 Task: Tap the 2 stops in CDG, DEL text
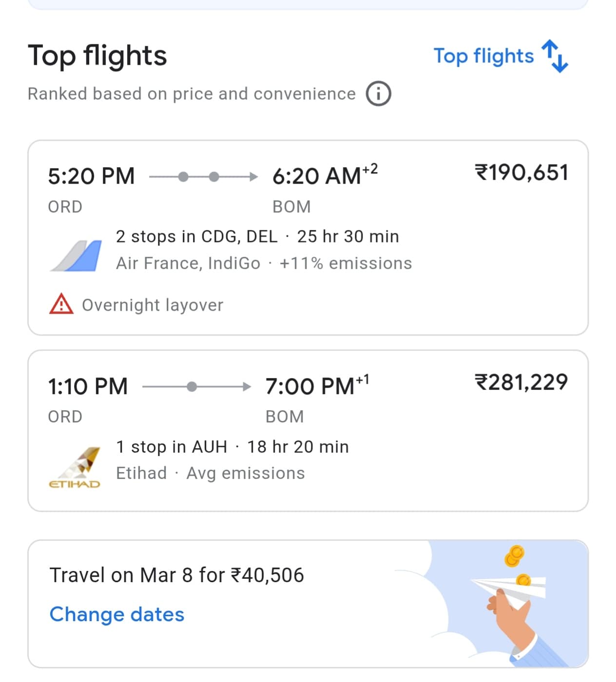pos(196,237)
